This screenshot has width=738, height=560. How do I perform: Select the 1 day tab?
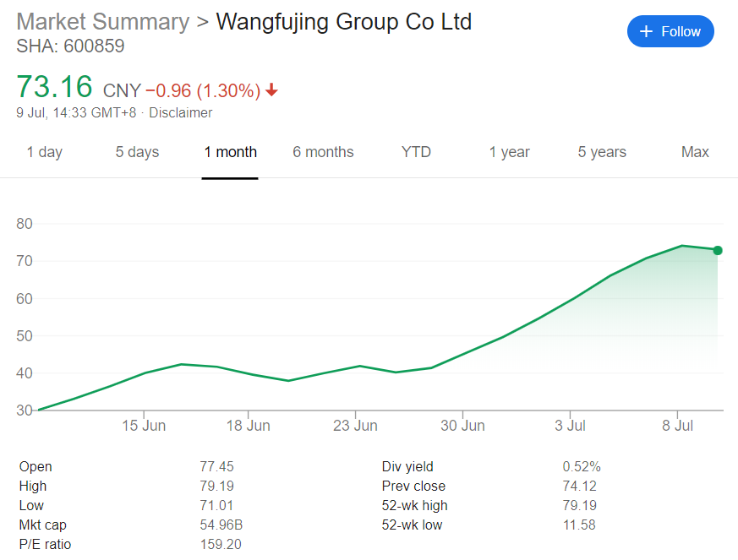tap(44, 152)
